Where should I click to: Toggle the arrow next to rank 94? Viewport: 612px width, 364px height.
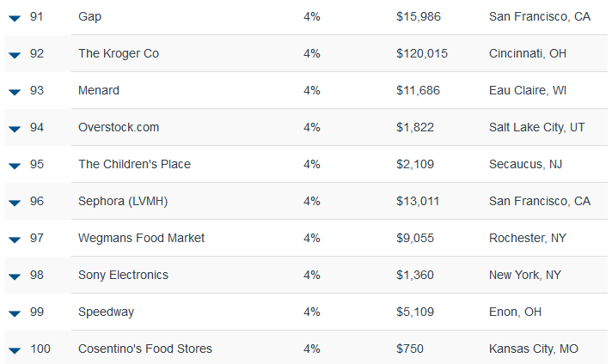(15, 129)
